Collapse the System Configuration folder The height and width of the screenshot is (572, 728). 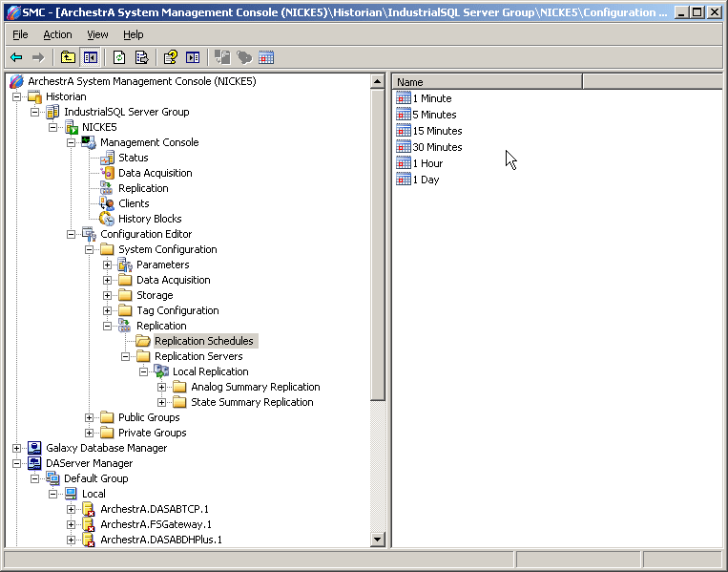(x=89, y=249)
